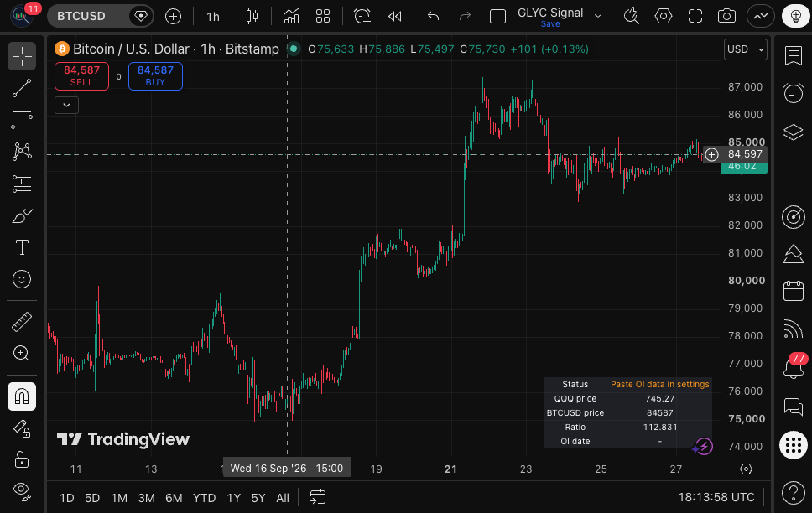Toggle stay in drawing mode
This screenshot has width=812, height=513.
pyautogui.click(x=22, y=428)
